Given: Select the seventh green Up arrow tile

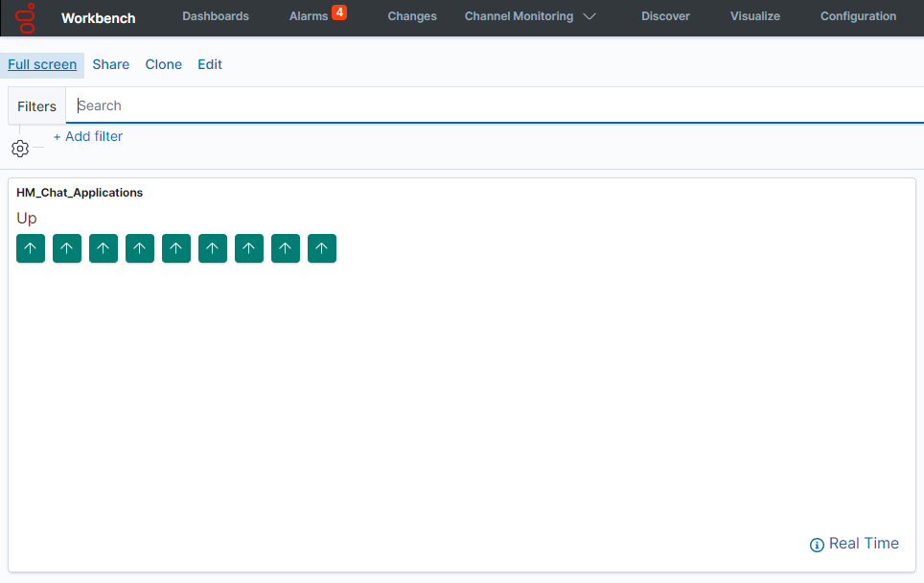Looking at the screenshot, I should point(249,248).
